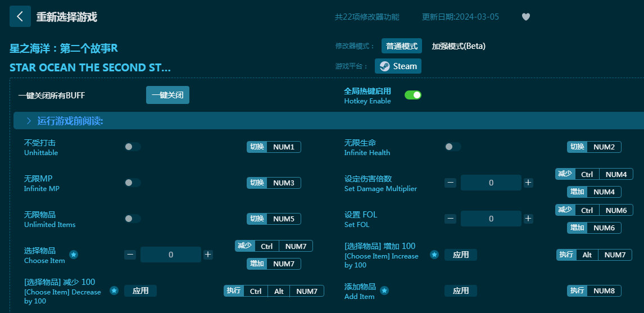Click 一键关闭所有BUFF label
Screen dimensions: 644x313
pyautogui.click(x=52, y=96)
